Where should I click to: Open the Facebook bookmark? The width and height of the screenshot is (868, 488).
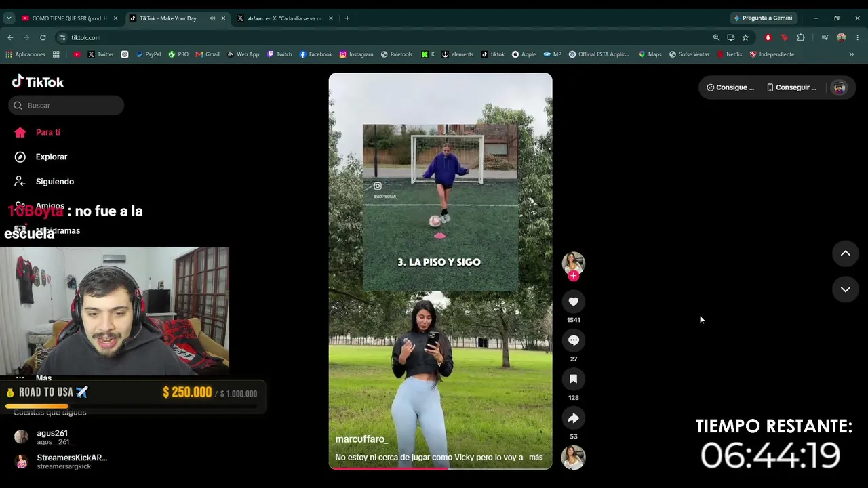coord(315,54)
